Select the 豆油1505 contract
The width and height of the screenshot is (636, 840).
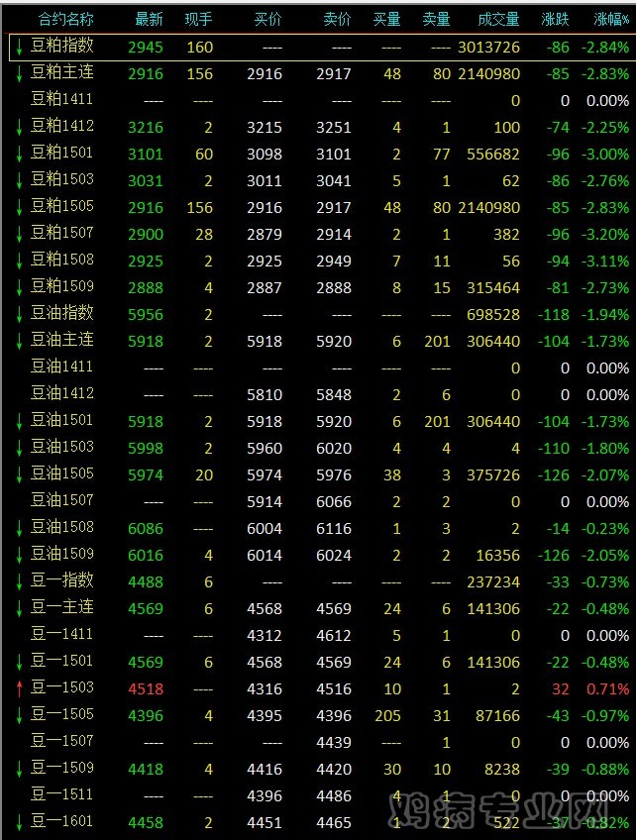61,474
